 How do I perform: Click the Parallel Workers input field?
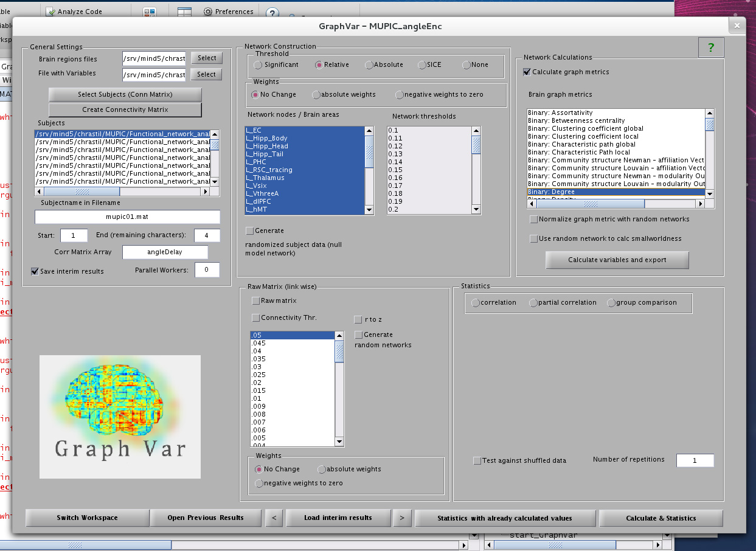coord(207,270)
